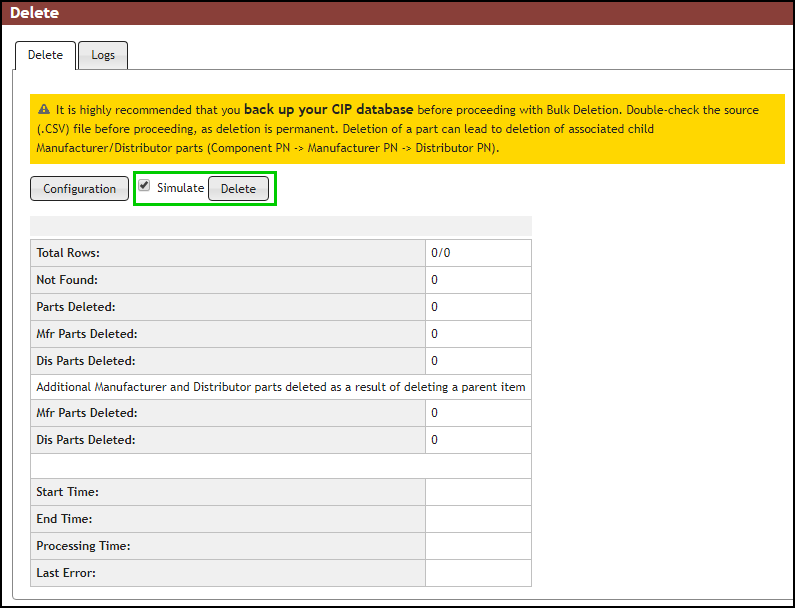The height and width of the screenshot is (608, 795).
Task: Click the End Time value cell
Action: pos(478,519)
